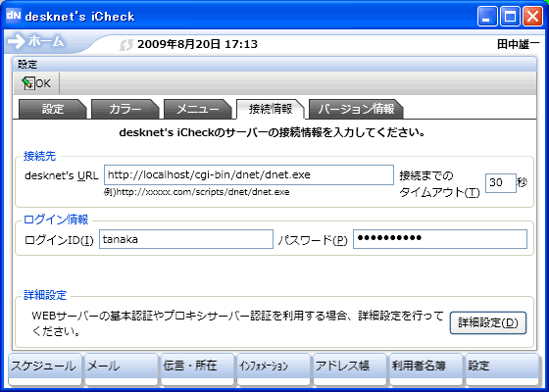The width and height of the screenshot is (549, 392).
Task: Open アドレス帳 bottom button
Action: click(x=350, y=369)
